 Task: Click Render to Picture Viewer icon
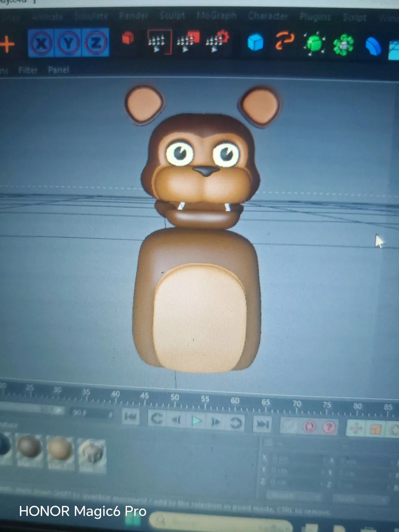coord(188,41)
